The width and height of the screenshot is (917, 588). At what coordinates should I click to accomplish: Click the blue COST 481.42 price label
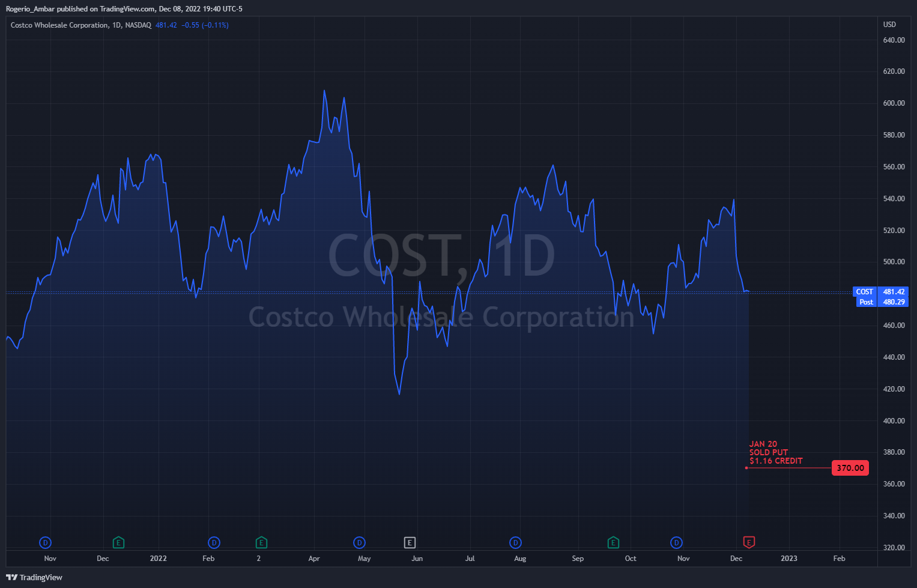pos(881,292)
